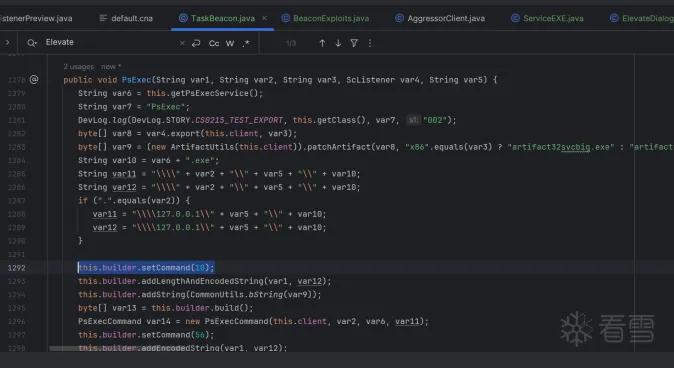Click this.builder.build() call
674x368 pixels.
202,308
